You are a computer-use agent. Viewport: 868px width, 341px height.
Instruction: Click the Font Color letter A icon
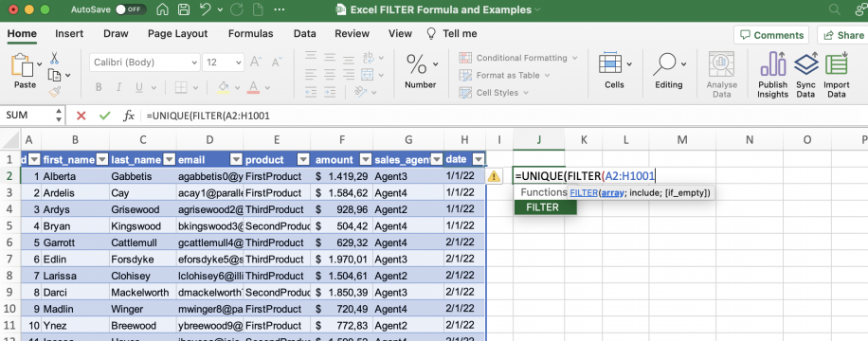coord(253,87)
